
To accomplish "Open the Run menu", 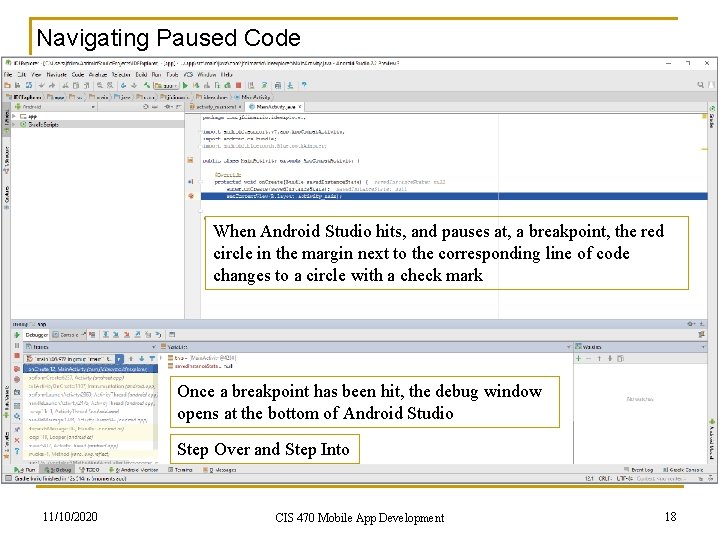I will point(156,74).
